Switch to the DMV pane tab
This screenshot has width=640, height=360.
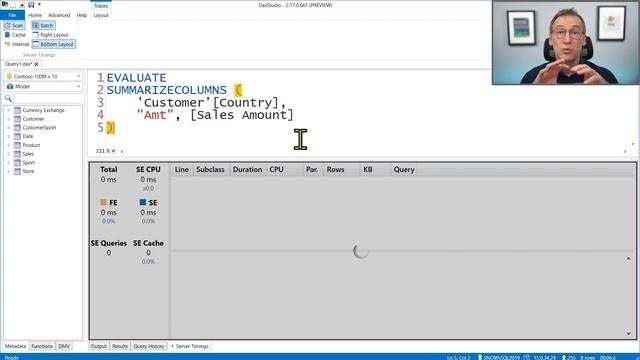coord(64,346)
